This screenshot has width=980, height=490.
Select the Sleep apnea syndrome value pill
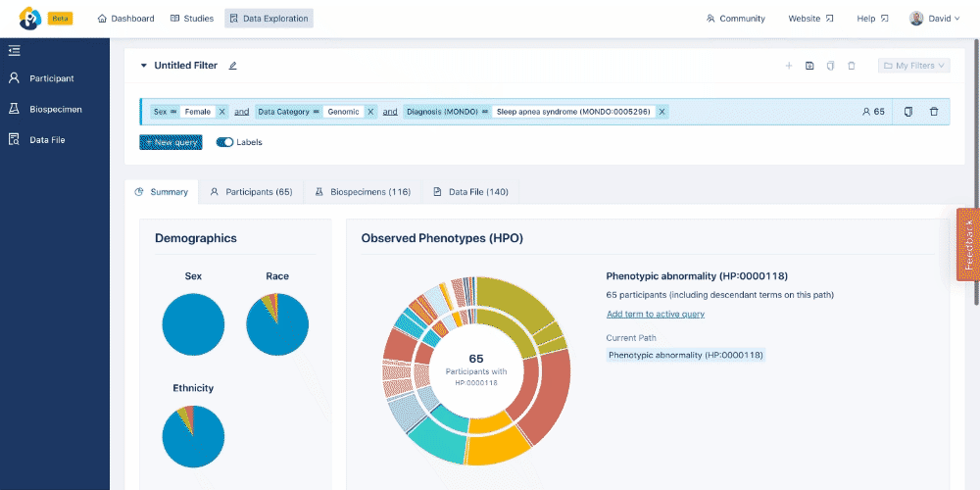tap(573, 112)
